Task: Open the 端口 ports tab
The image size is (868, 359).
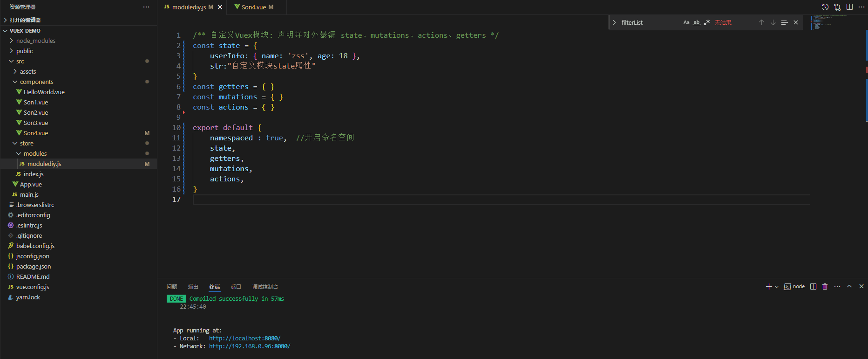Action: pos(236,287)
